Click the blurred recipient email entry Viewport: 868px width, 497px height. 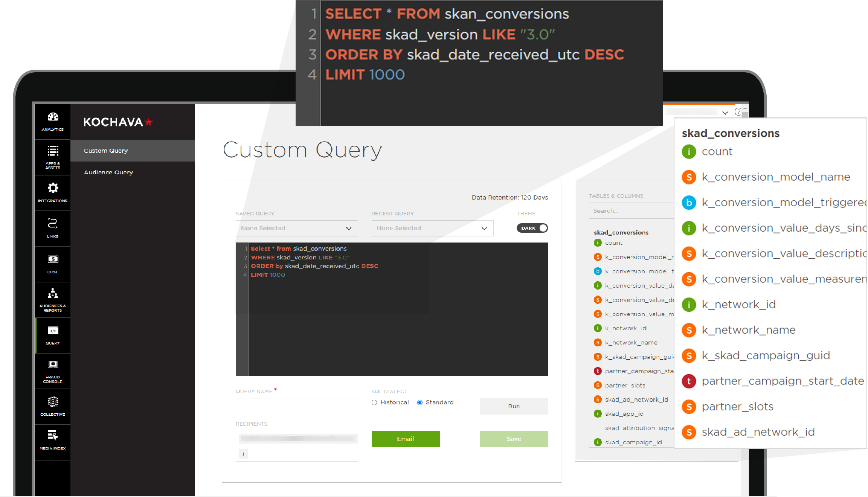pyautogui.click(x=297, y=438)
